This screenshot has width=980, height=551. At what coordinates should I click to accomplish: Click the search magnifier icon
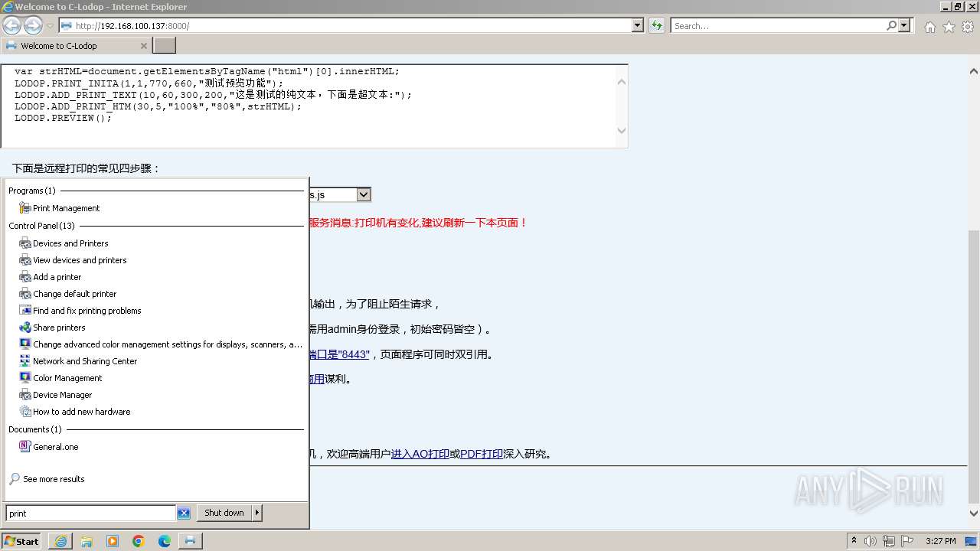891,26
